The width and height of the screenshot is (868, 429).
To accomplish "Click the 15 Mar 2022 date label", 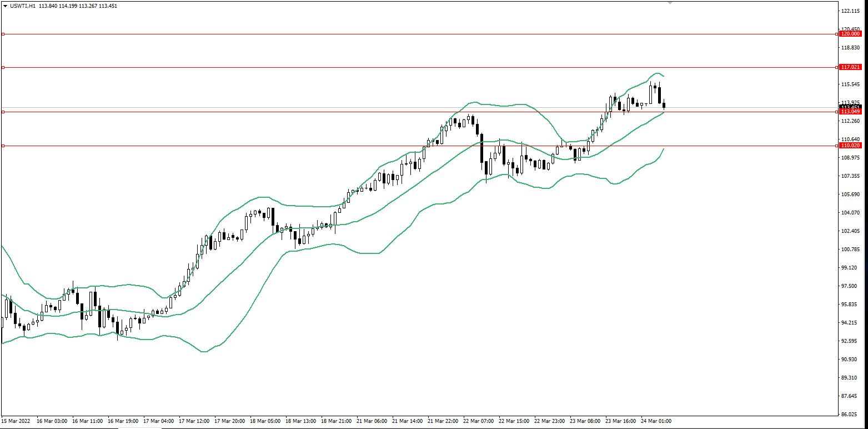I will 15,421.
